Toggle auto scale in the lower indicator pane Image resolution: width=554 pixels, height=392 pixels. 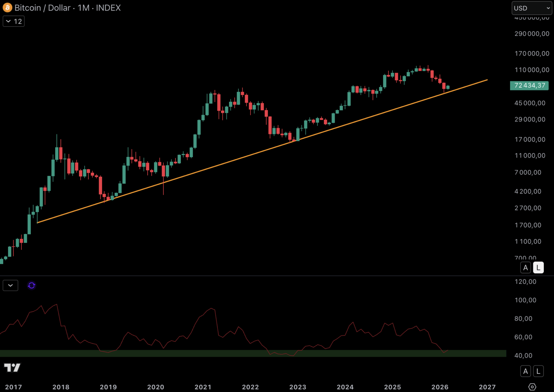pyautogui.click(x=525, y=371)
